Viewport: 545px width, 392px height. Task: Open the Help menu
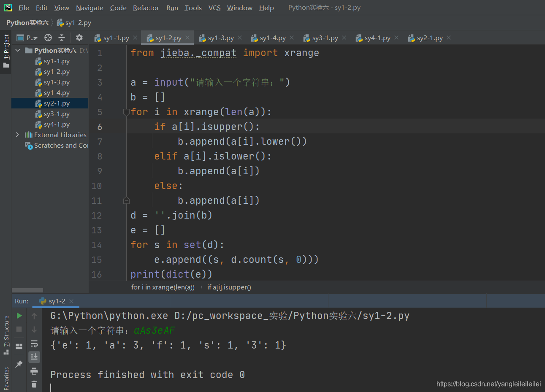coord(266,8)
